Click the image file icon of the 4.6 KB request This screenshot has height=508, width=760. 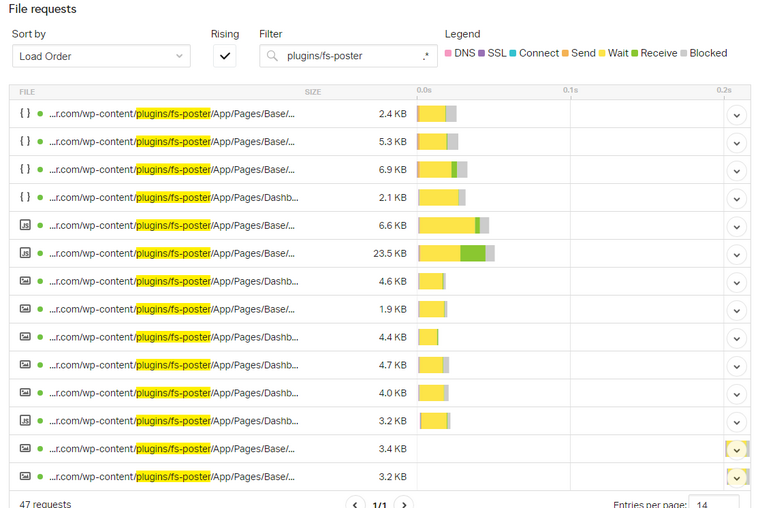click(25, 282)
